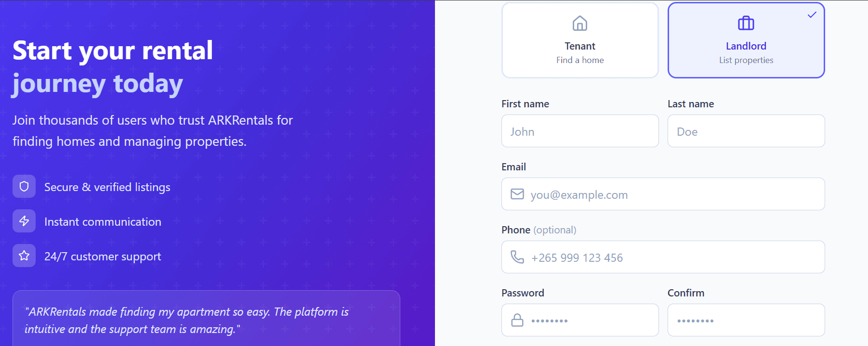This screenshot has height=346, width=868.
Task: Click the "Find a home" subtitle text
Action: [580, 60]
